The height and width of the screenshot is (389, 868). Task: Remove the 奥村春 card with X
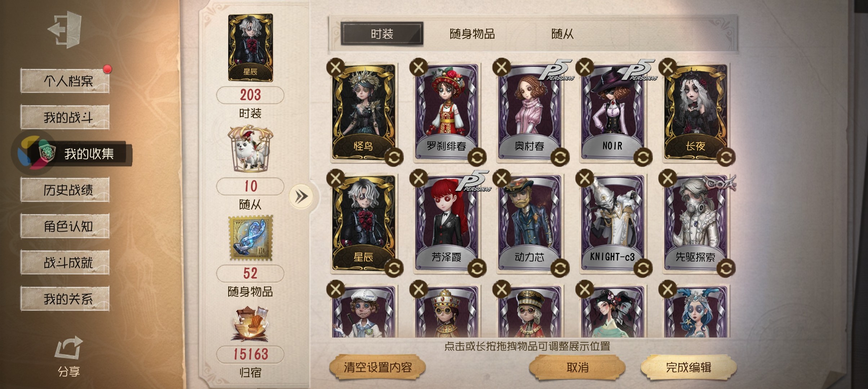pyautogui.click(x=502, y=67)
